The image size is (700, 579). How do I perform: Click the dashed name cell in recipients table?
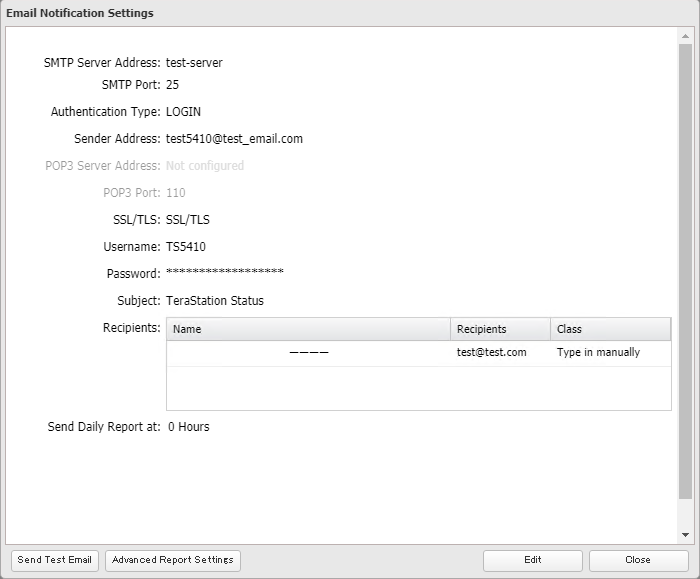click(308, 353)
